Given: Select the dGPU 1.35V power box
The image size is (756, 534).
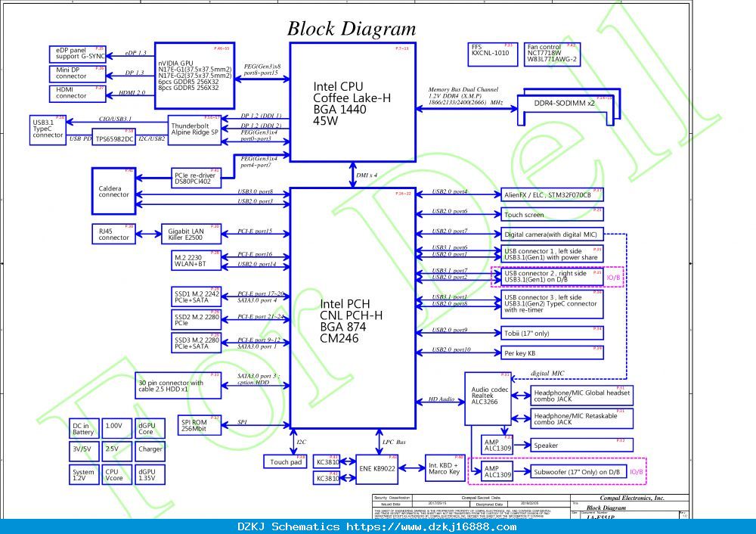Looking at the screenshot, I should pyautogui.click(x=150, y=474).
